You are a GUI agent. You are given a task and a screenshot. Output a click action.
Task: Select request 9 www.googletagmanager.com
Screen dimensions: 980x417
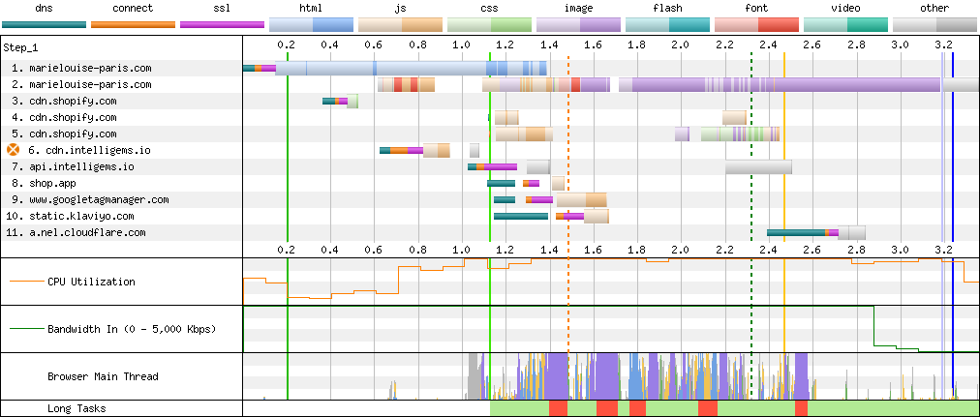click(x=90, y=199)
